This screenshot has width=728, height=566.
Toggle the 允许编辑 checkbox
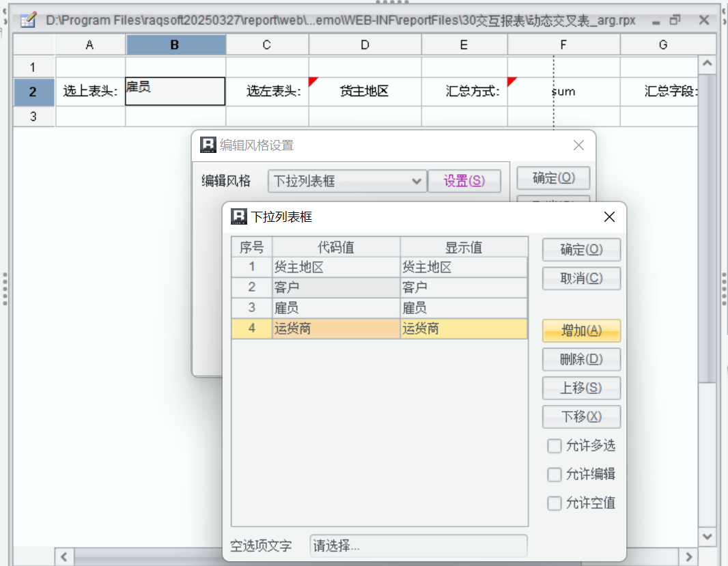(x=555, y=475)
